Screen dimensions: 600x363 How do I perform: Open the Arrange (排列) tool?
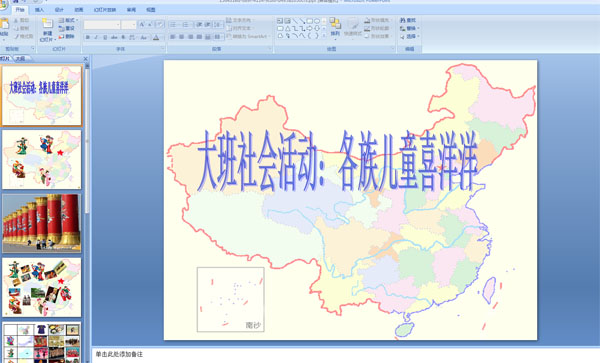click(335, 28)
